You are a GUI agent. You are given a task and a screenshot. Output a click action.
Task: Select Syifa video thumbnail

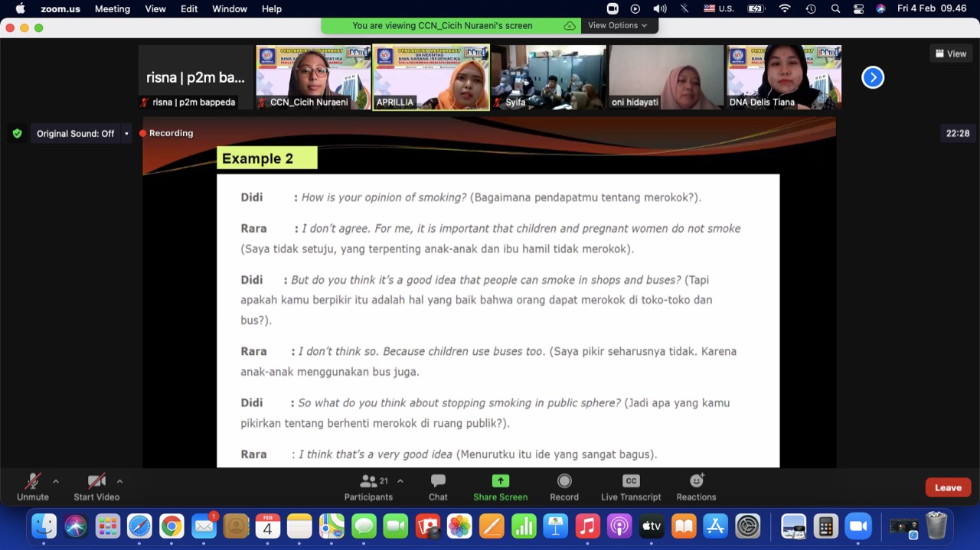tap(549, 77)
